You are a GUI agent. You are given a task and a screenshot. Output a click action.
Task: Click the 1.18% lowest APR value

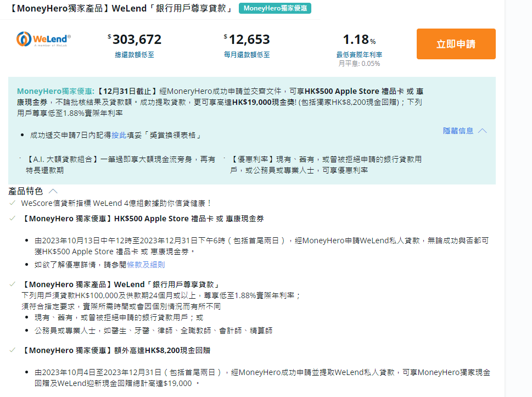[x=359, y=40]
